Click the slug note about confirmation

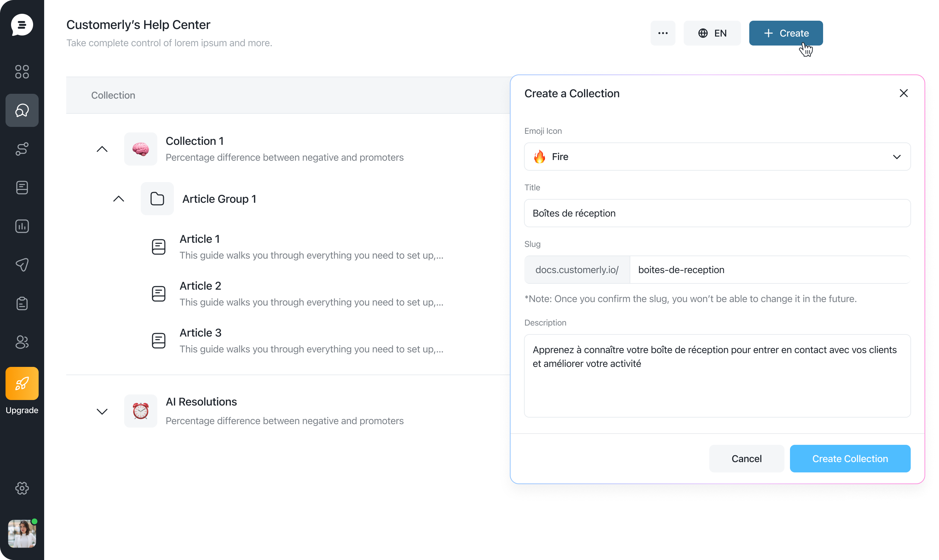pyautogui.click(x=690, y=299)
